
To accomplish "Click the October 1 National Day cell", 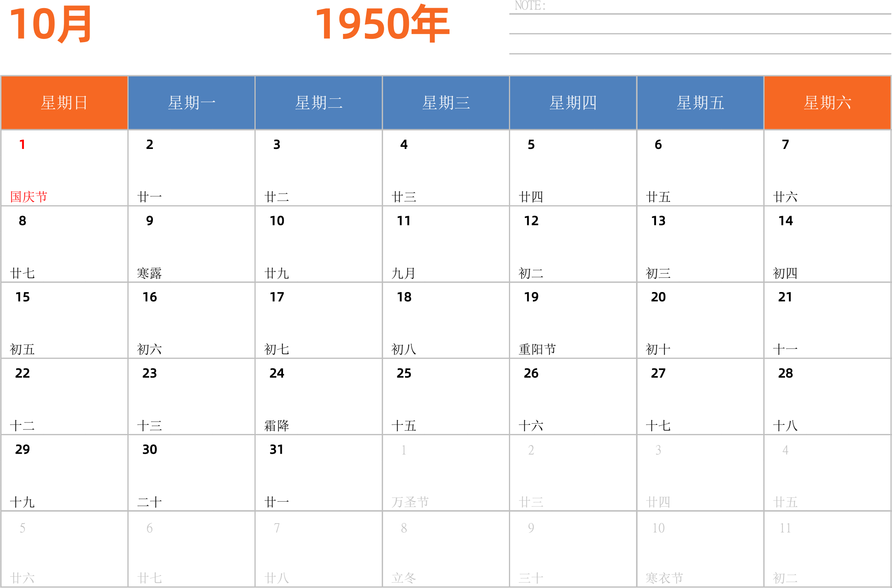I will point(64,168).
